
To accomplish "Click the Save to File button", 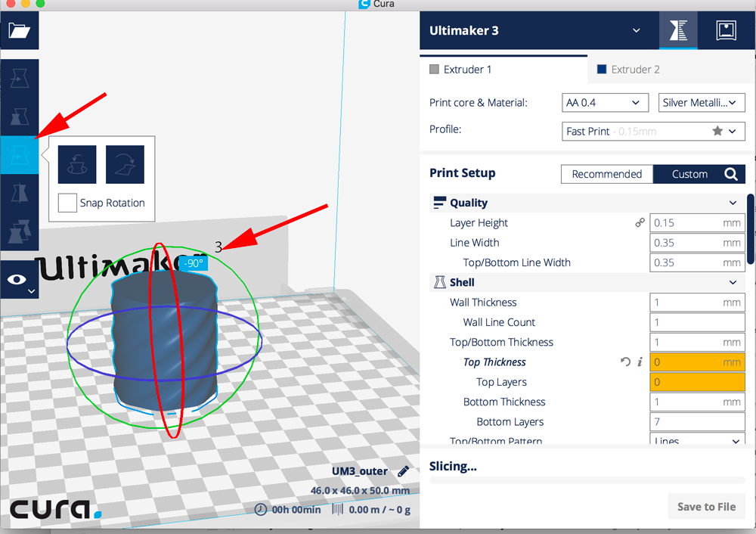I will [706, 507].
